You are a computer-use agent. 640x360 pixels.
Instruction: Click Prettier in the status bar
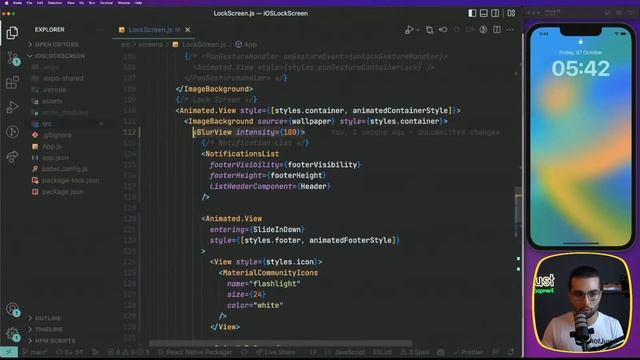(x=468, y=352)
